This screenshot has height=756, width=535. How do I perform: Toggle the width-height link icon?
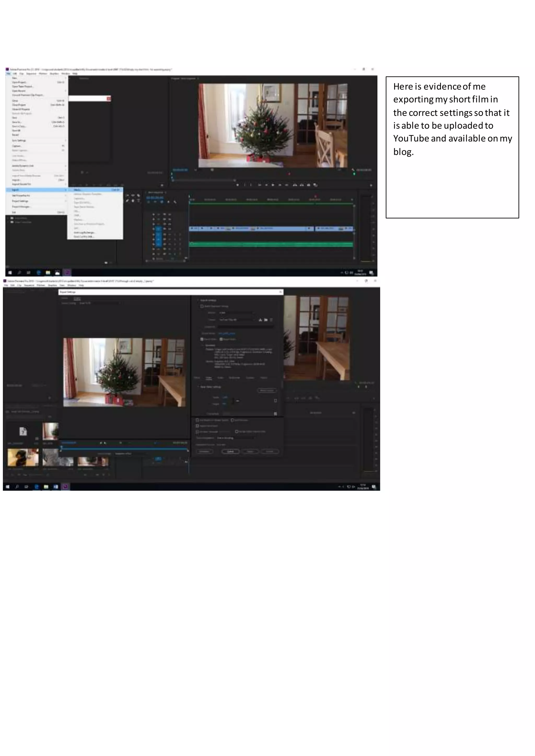tap(237, 401)
